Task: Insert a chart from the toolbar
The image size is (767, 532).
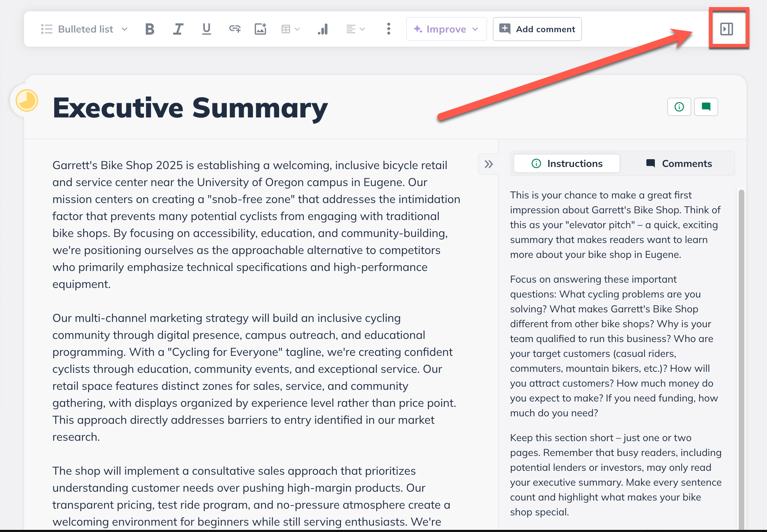Action: coord(323,29)
